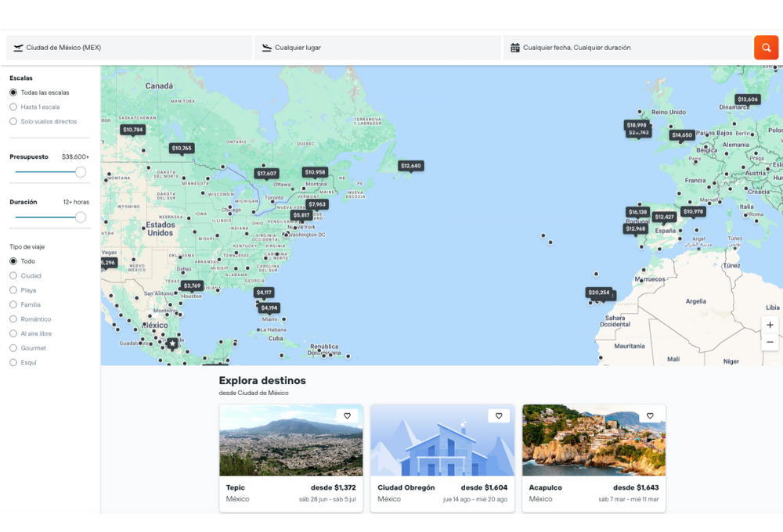Save Ciudad Obregón with heart icon

[499, 416]
